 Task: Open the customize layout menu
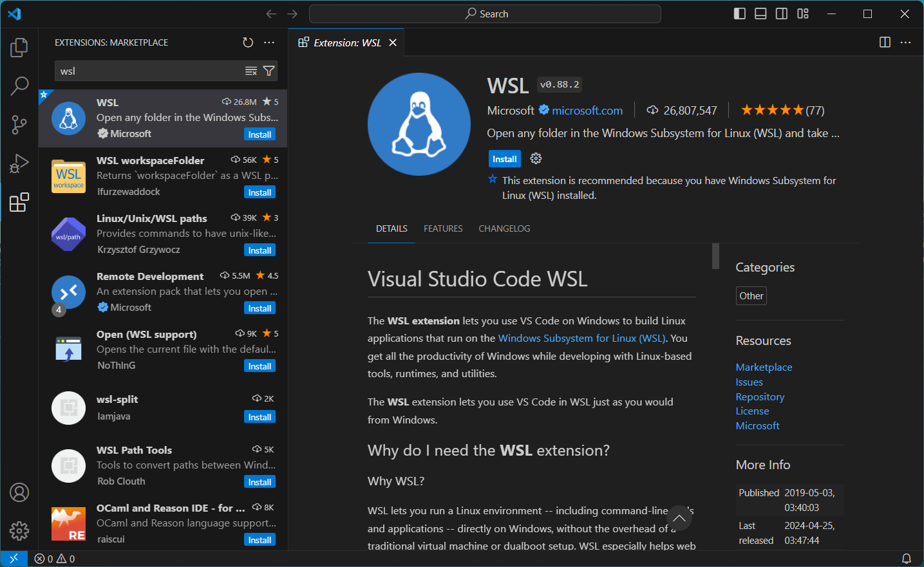pyautogui.click(x=803, y=14)
